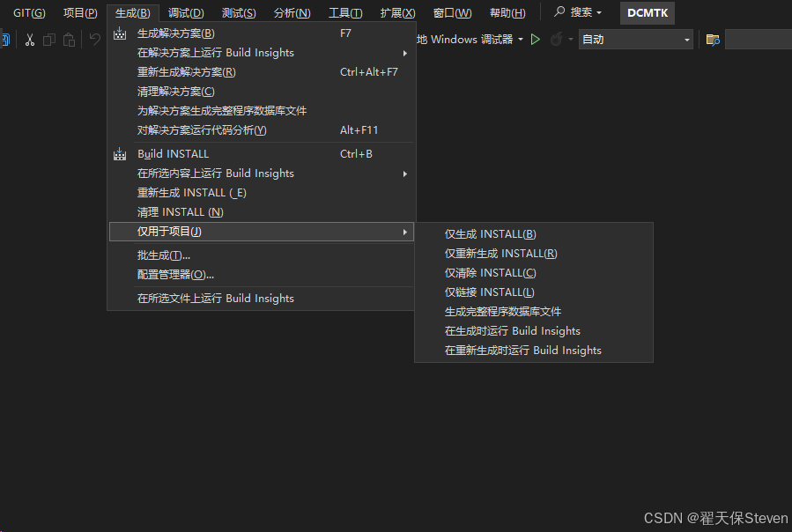Select 生成解决方案(B) menu item
792x532 pixels.
point(261,33)
